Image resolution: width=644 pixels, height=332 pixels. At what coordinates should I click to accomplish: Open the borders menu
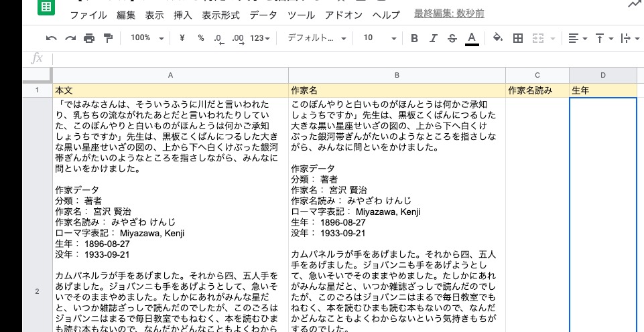pos(518,39)
